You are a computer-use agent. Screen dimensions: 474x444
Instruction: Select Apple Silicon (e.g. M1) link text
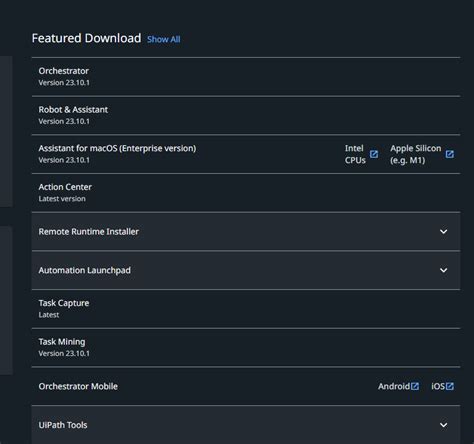pyautogui.click(x=416, y=154)
